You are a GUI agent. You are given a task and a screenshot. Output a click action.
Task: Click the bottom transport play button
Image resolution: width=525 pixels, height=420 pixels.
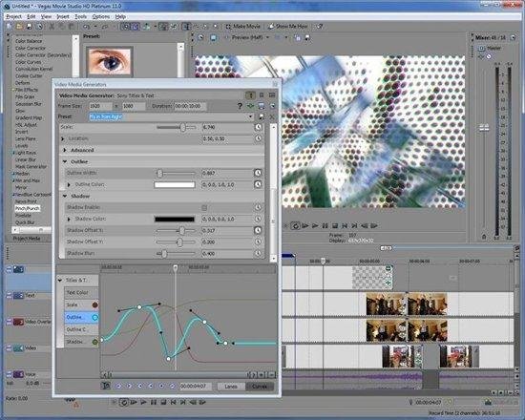point(143,402)
